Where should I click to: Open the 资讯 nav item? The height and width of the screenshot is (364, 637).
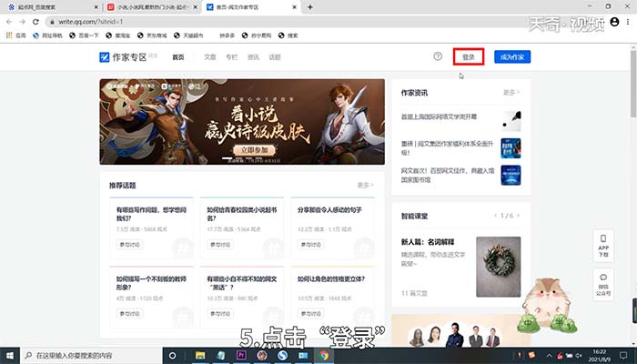point(253,57)
